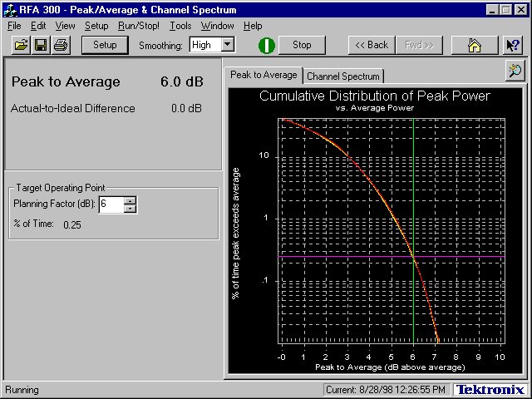Screen dimensions: 532x399
Task: Click the % of Time value 0.25
Action: coord(72,225)
